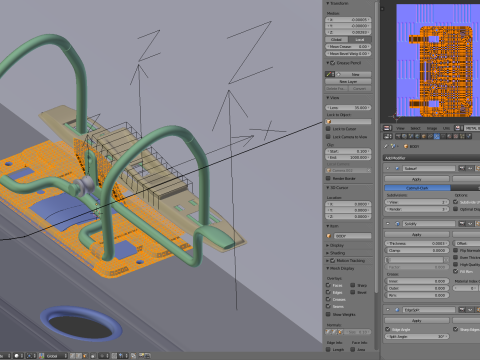Click the Solidify Thickness slider
The height and width of the screenshot is (360, 480).
tap(417, 243)
